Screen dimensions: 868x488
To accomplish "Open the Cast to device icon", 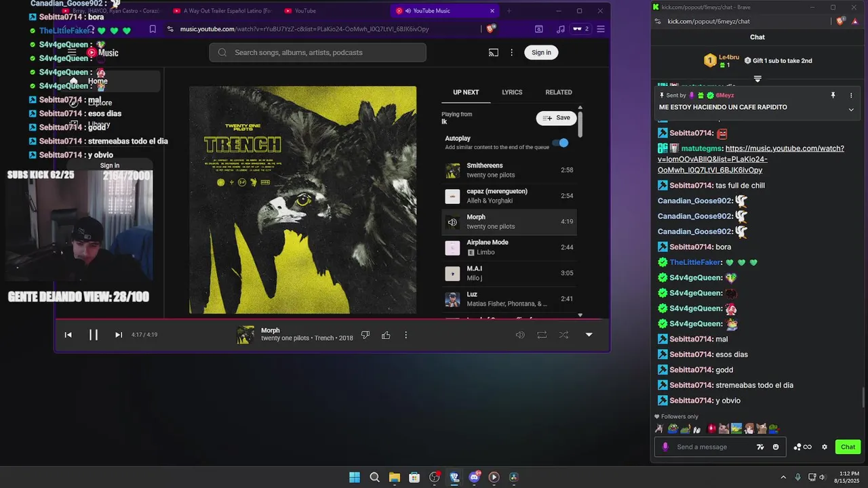I will [494, 52].
